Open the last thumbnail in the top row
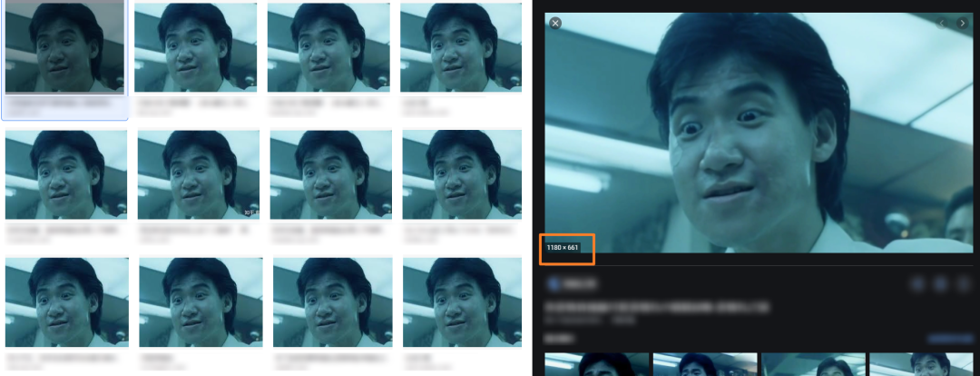 pos(461,47)
